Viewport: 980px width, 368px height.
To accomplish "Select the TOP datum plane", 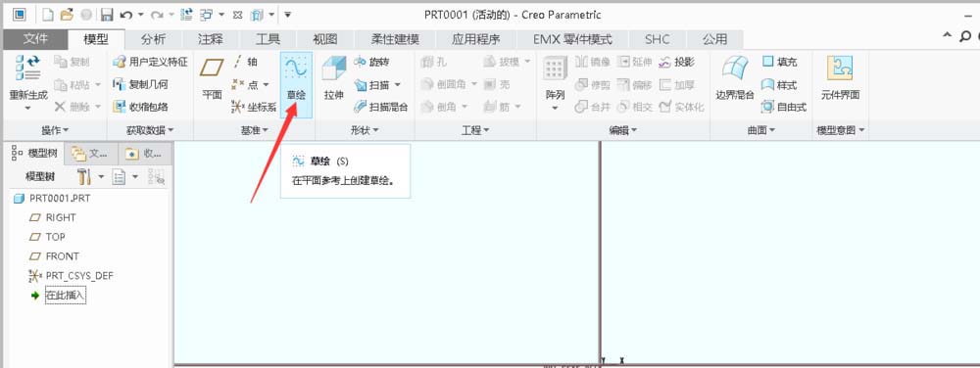I will [47, 237].
